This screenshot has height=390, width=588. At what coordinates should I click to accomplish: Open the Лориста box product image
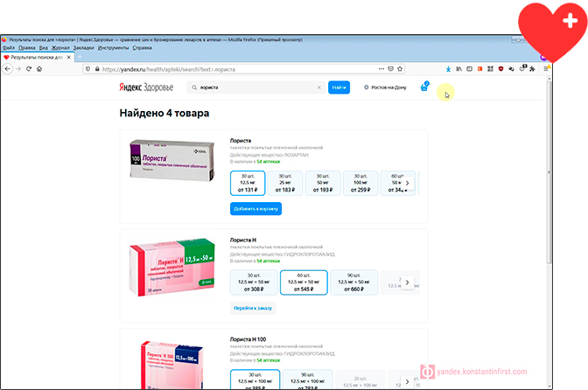[x=172, y=160]
